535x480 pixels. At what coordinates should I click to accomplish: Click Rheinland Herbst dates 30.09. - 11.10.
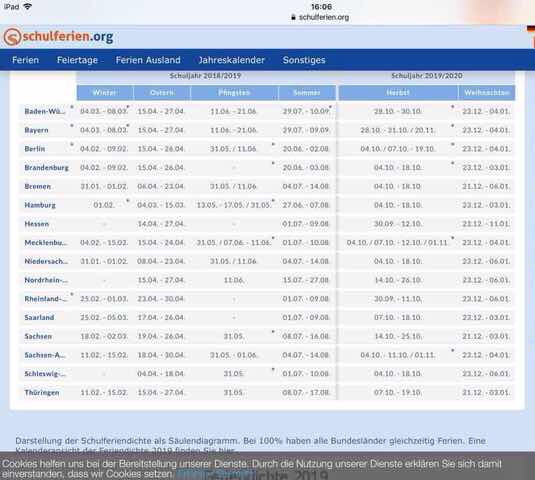click(x=398, y=299)
